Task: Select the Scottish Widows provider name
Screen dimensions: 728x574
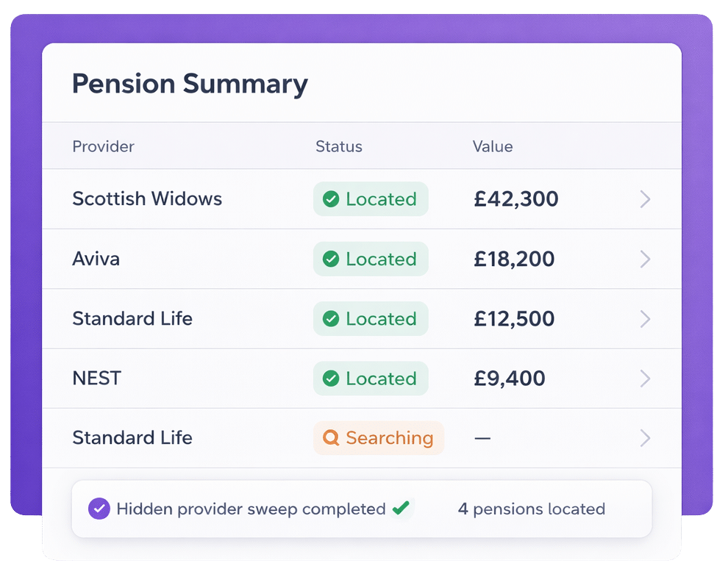Action: click(x=147, y=199)
